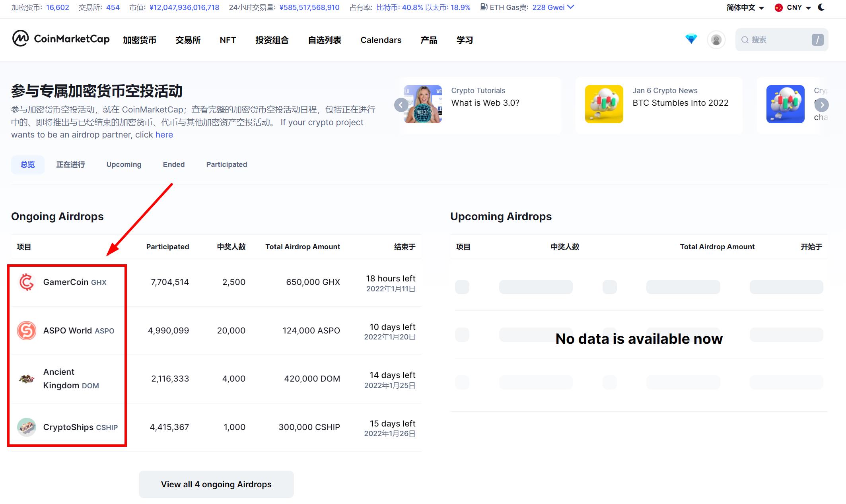Open the 产品 menu
Screen dimensions: 846x504
429,40
